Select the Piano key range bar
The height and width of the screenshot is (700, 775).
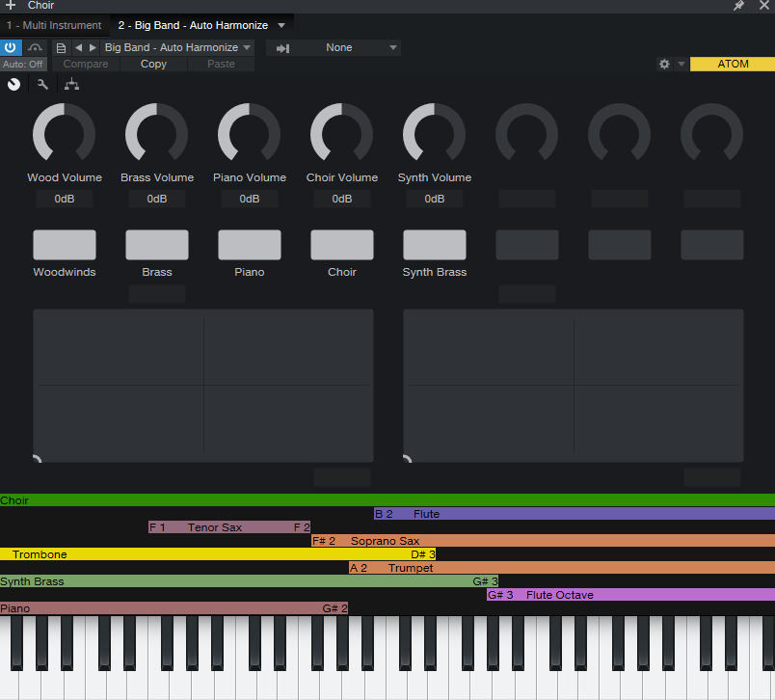tap(174, 608)
